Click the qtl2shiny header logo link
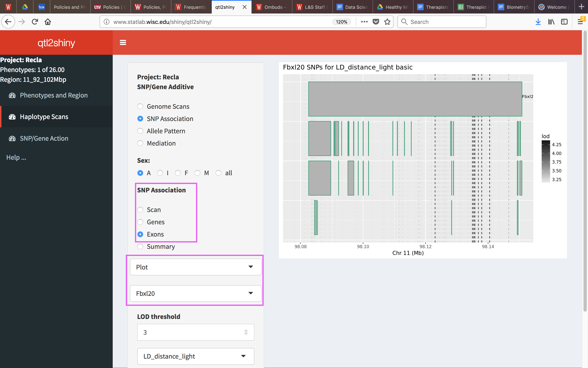Image resolution: width=588 pixels, height=368 pixels. pos(56,43)
